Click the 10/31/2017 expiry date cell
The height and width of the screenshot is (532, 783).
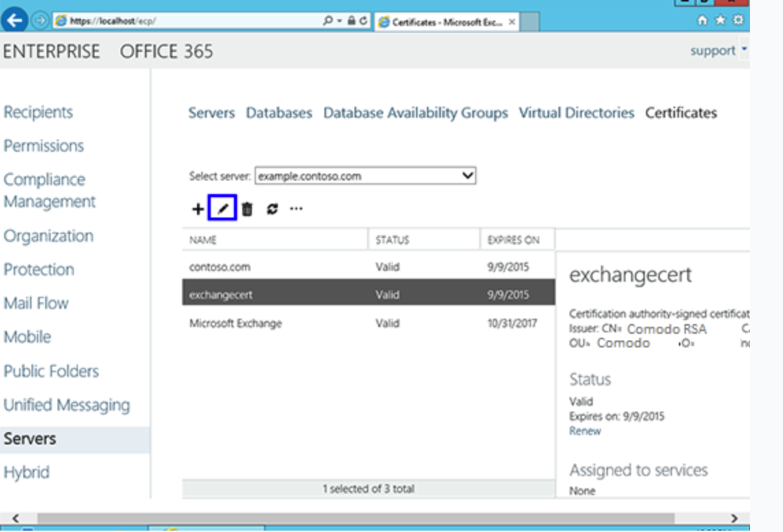513,323
